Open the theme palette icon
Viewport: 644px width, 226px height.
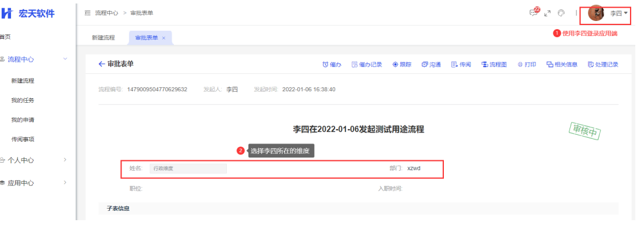561,13
